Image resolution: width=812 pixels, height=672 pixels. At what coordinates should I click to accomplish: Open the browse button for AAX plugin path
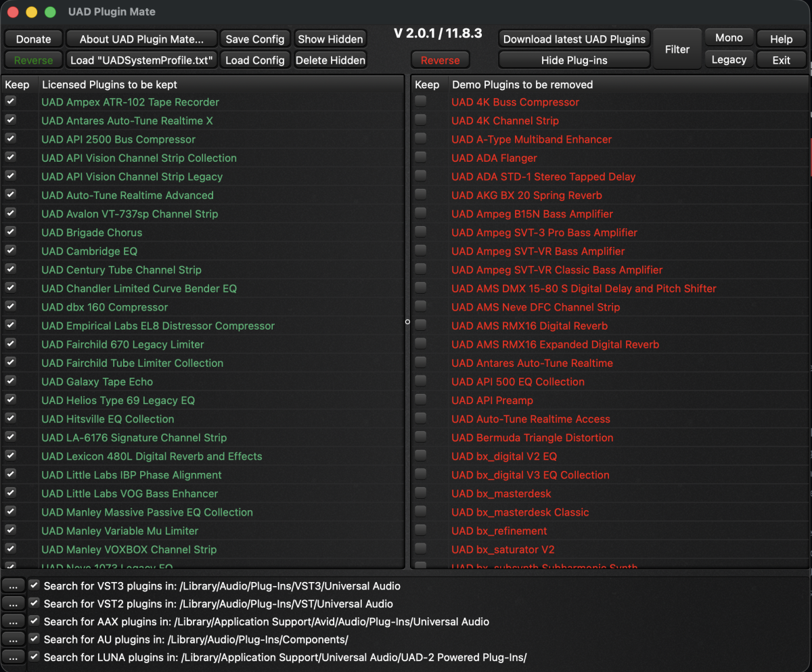coord(14,621)
